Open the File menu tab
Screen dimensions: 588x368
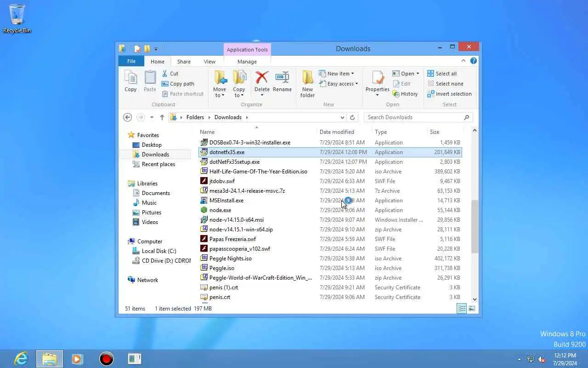click(x=131, y=61)
